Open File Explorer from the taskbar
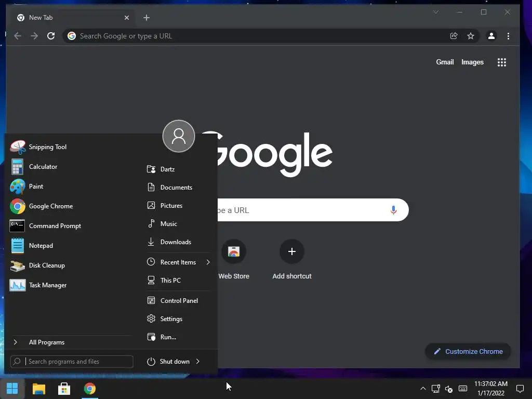The width and height of the screenshot is (532, 399). tap(38, 389)
